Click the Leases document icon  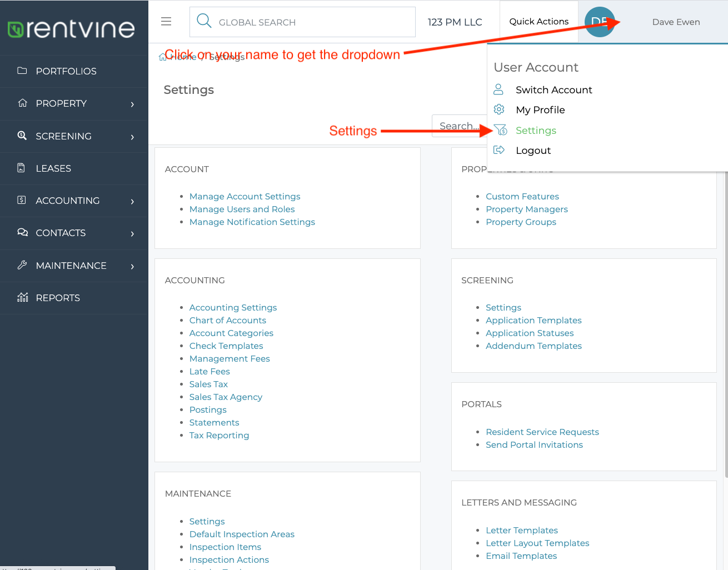[x=21, y=168]
